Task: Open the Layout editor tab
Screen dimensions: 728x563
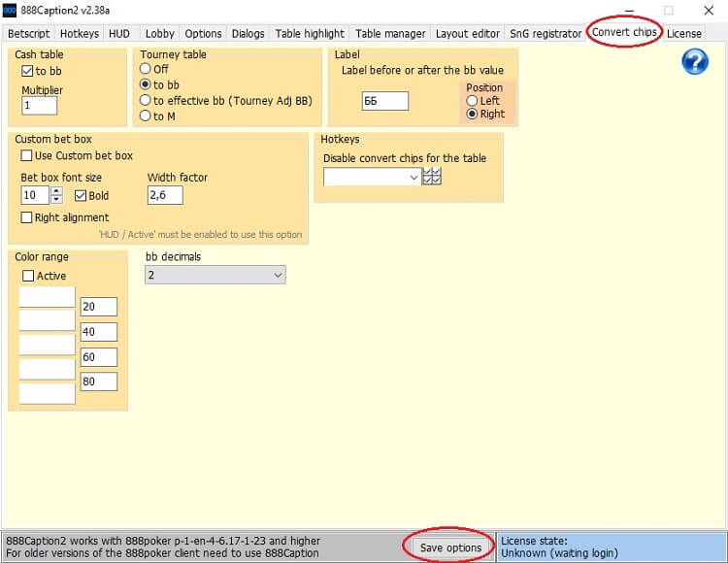Action: click(x=468, y=33)
